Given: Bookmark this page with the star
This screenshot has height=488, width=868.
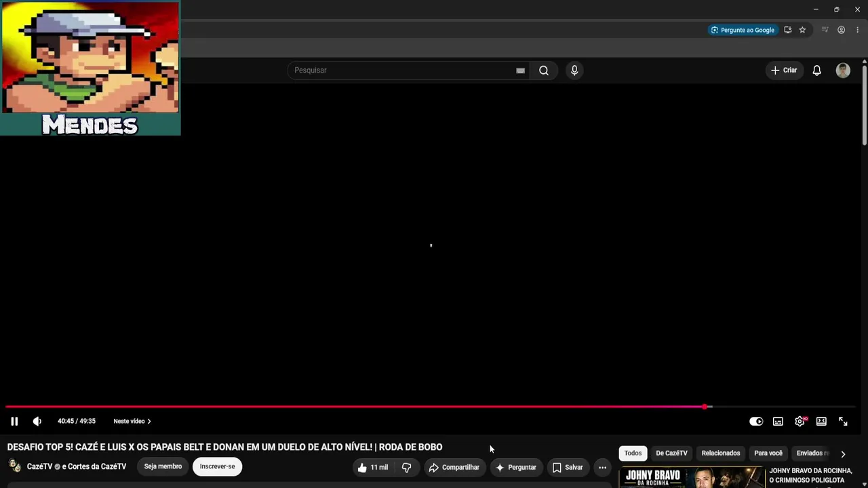Looking at the screenshot, I should (x=802, y=30).
